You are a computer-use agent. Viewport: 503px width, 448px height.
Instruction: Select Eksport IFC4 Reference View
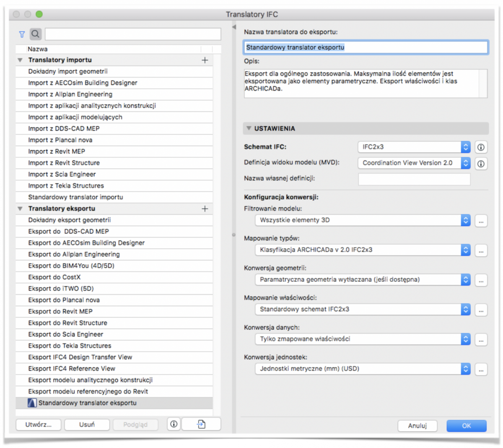point(72,369)
